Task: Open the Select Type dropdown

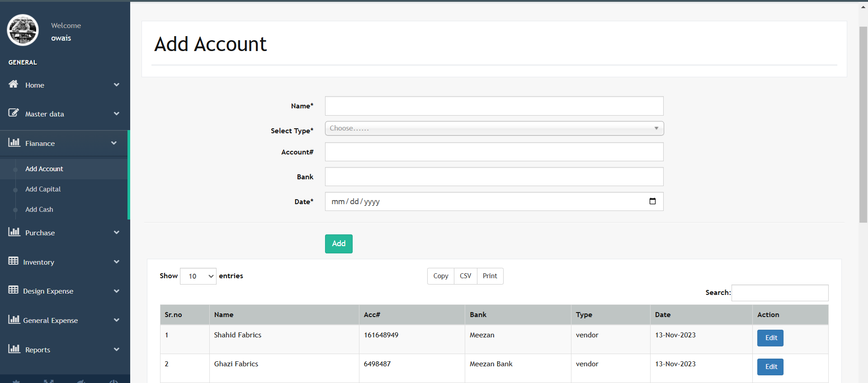Action: pyautogui.click(x=494, y=128)
